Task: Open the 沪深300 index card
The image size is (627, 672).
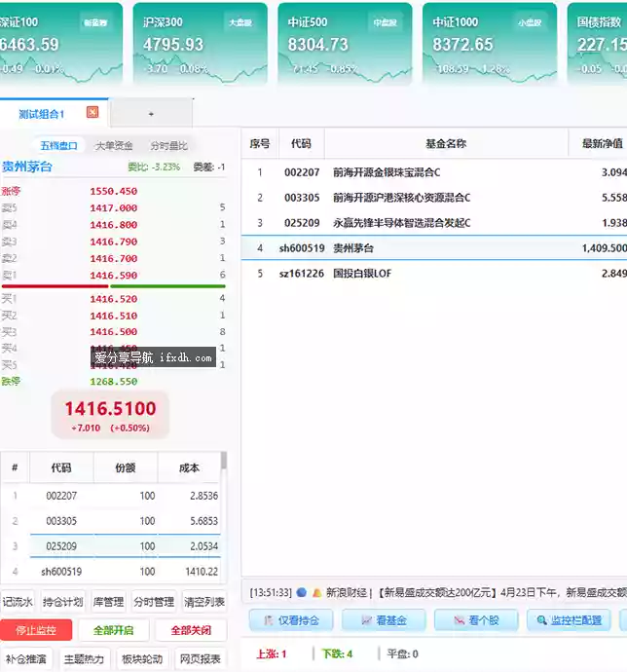Action: [x=201, y=43]
